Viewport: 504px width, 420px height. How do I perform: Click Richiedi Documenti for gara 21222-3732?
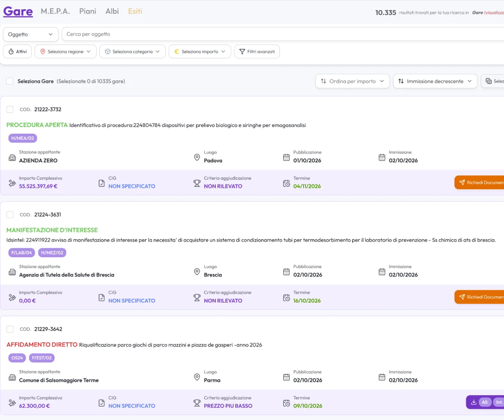point(479,183)
